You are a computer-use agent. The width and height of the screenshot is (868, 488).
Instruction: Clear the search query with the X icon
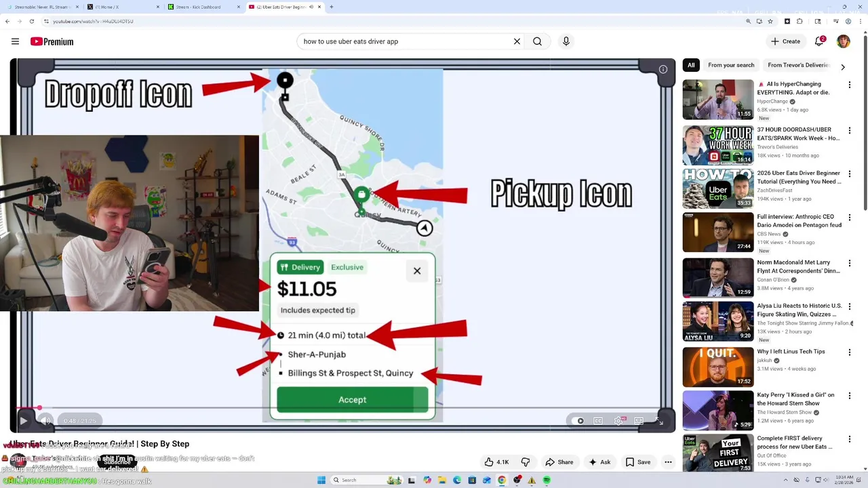pyautogui.click(x=517, y=41)
